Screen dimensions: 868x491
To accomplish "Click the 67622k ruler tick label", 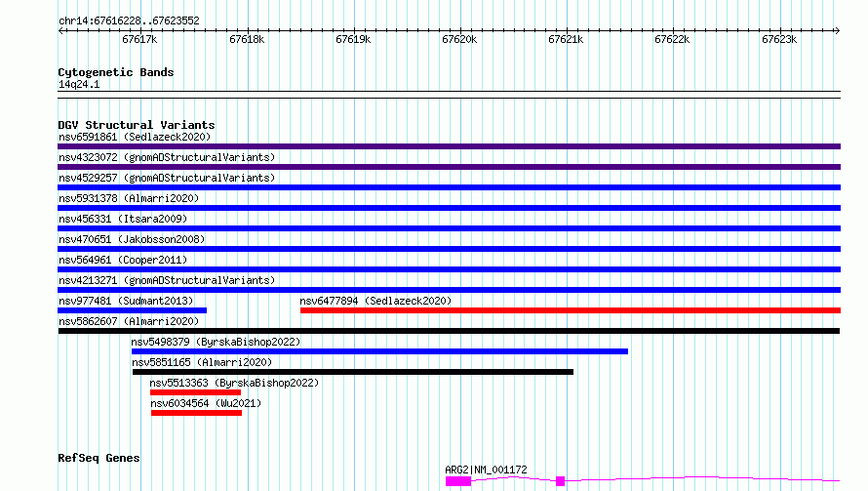I will click(x=672, y=39).
